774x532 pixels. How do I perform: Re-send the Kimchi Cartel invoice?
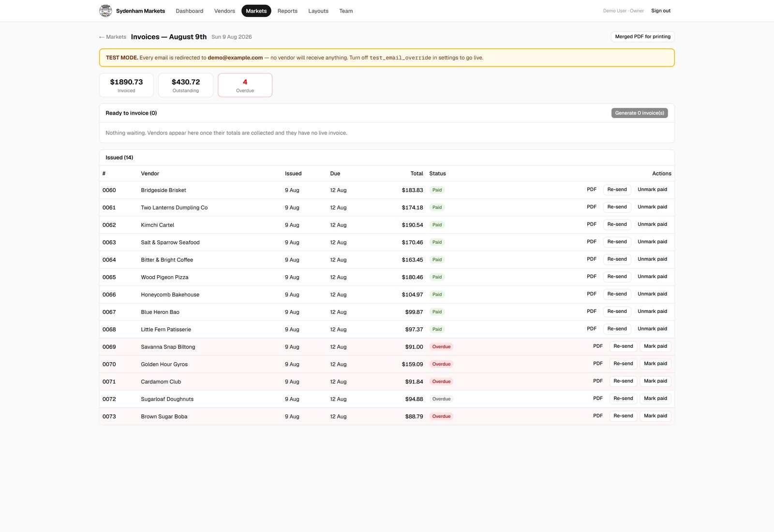pos(617,224)
